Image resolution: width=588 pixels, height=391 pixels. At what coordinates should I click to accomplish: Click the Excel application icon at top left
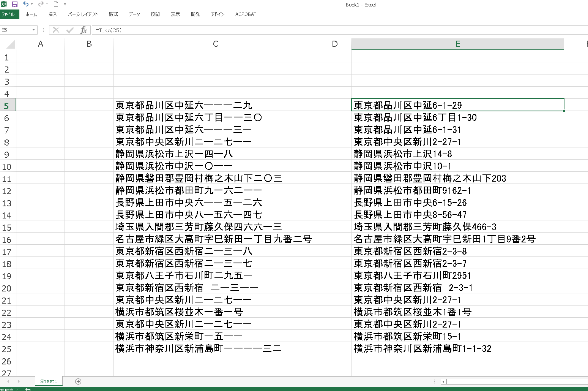point(4,4)
